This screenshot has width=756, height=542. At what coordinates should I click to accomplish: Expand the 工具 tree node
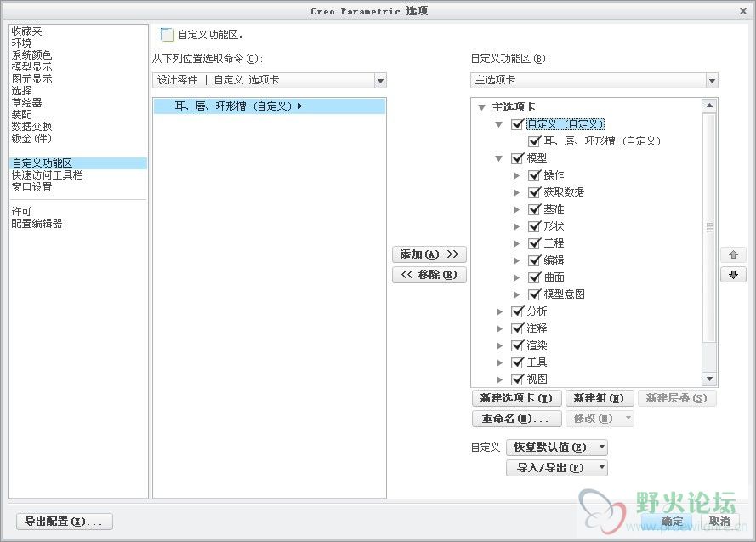499,362
